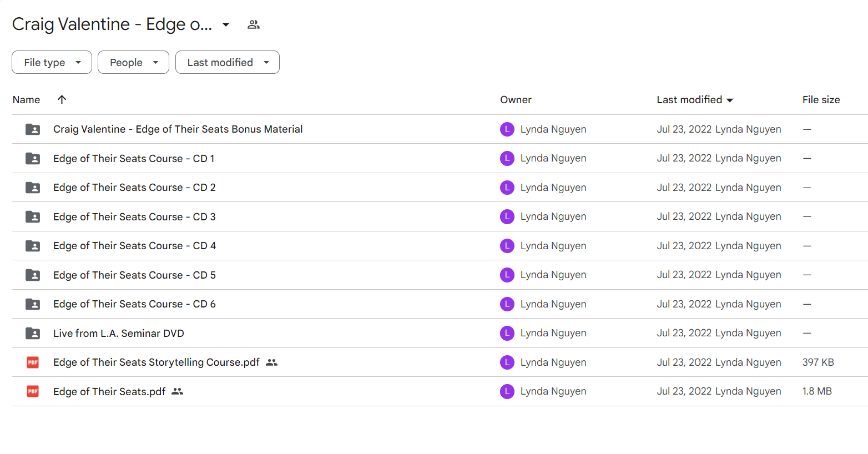Click owner avatar in Live from L.A. row
This screenshot has height=454, width=868.
(x=507, y=333)
